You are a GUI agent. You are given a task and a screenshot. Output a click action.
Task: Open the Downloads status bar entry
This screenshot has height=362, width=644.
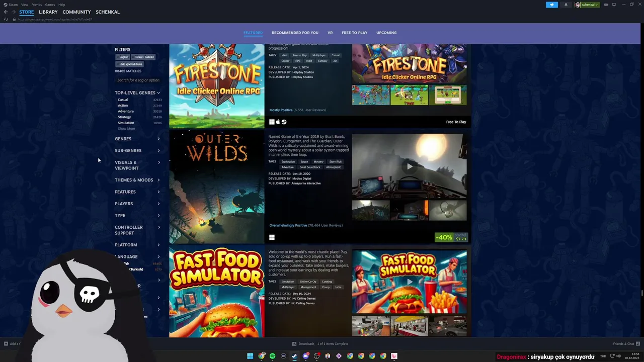point(320,344)
